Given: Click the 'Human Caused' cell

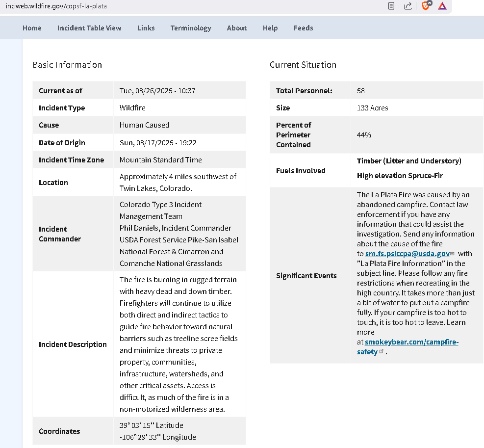Looking at the screenshot, I should pyautogui.click(x=145, y=125).
